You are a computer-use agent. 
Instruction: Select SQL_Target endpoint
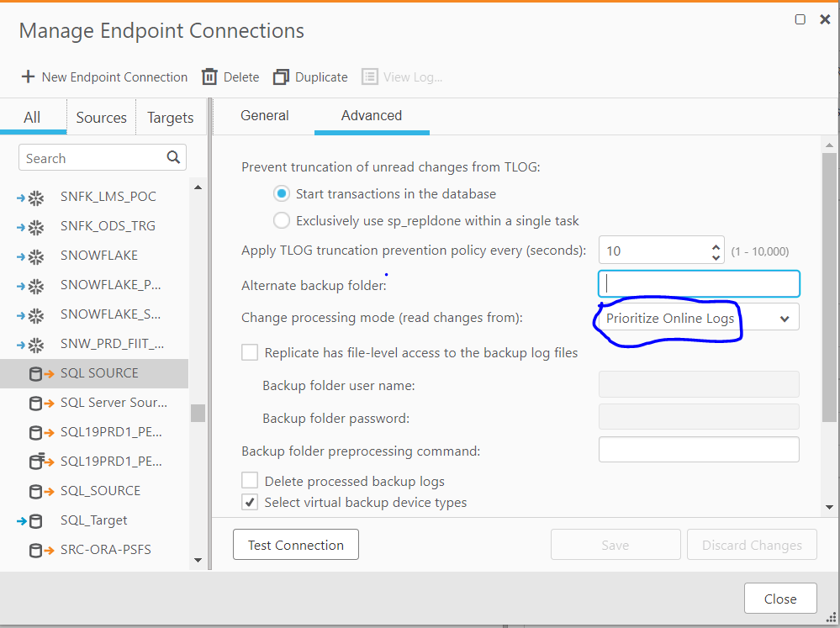tap(94, 520)
